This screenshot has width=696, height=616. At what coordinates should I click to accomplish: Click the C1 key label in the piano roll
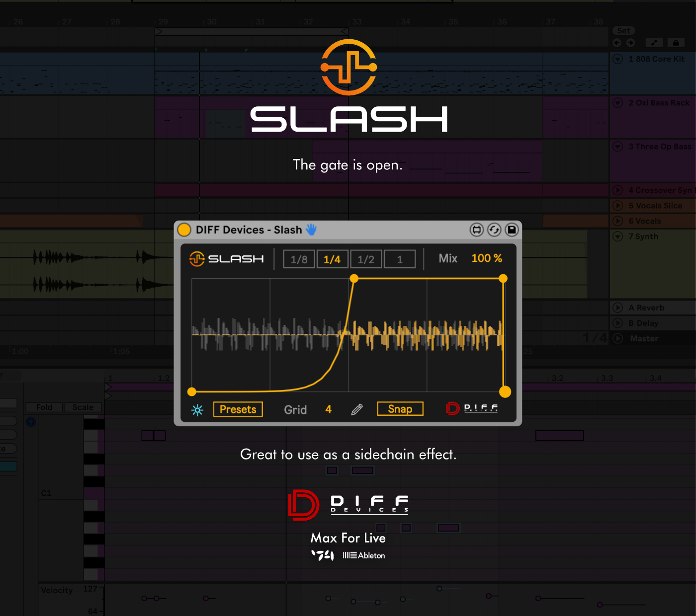tap(46, 493)
